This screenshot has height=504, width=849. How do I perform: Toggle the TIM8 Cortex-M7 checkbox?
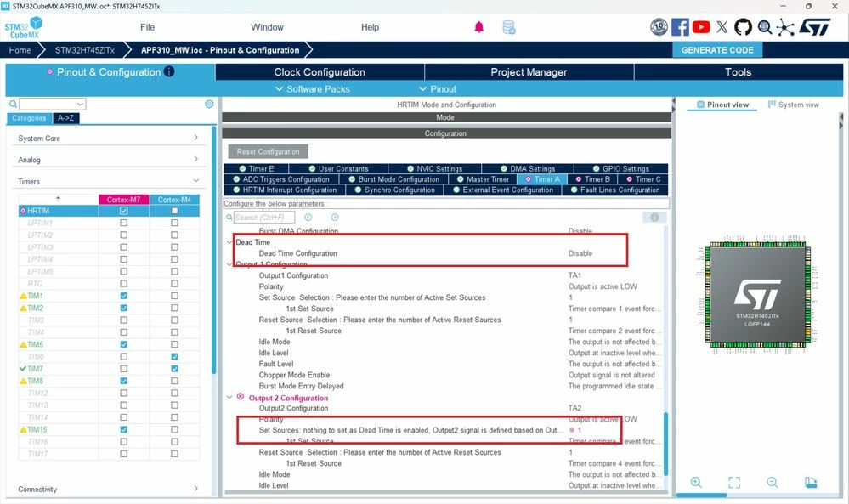(x=124, y=381)
